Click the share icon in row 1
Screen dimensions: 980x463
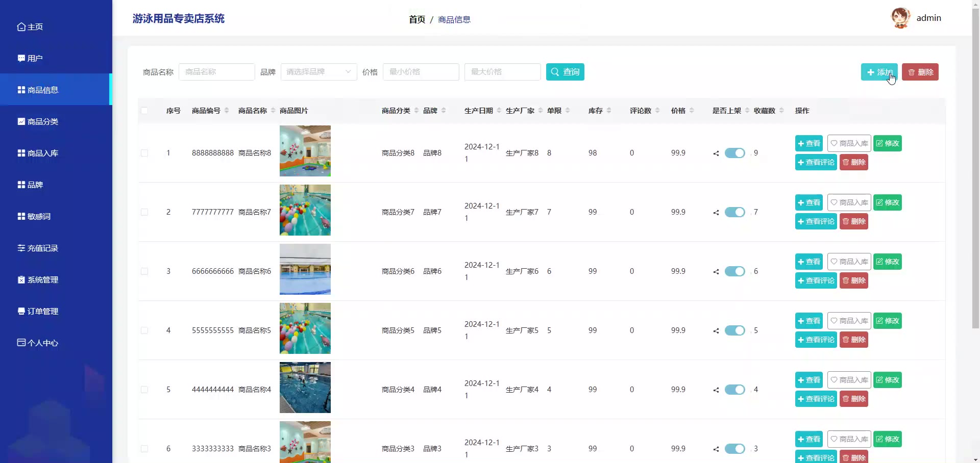coord(716,153)
